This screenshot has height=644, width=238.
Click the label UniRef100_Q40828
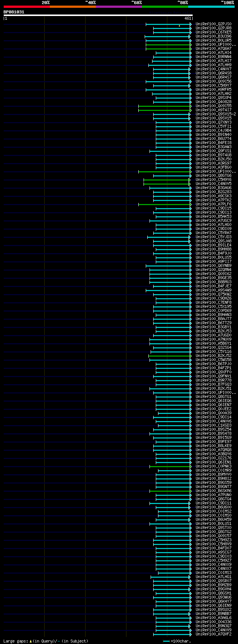[213, 102]
